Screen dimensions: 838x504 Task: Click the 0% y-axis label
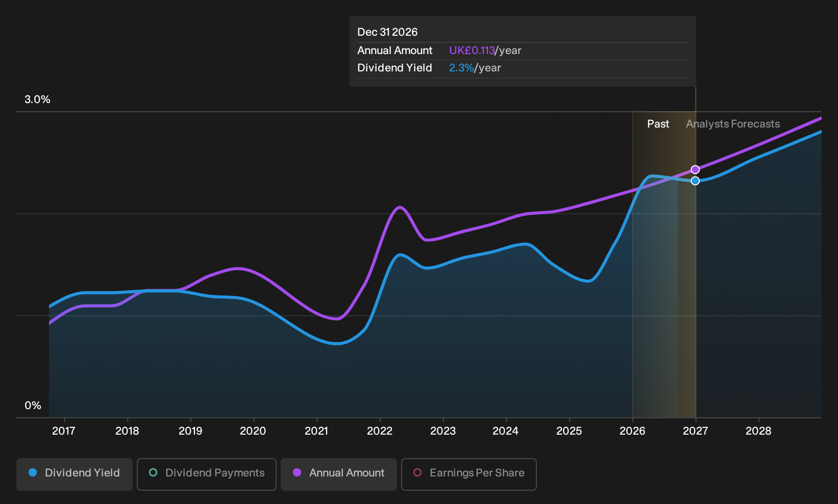pyautogui.click(x=33, y=406)
